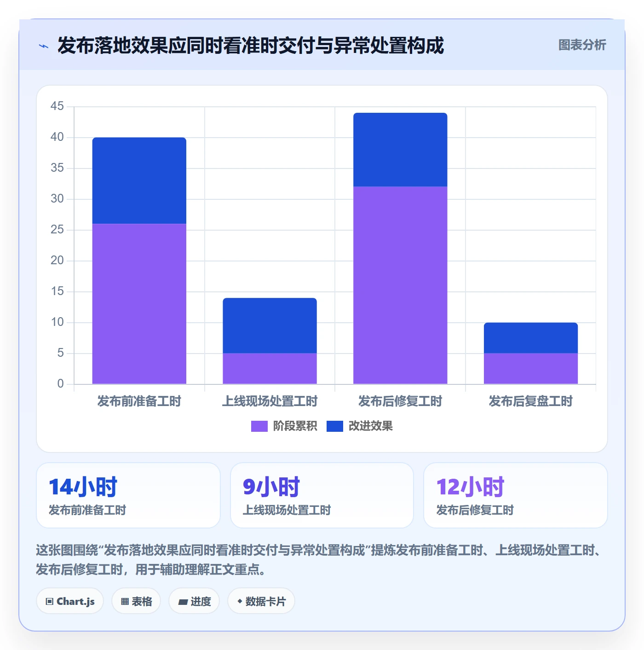Screen dimensions: 644x650
Task: Open the 9小时 上线现场处置工时 card
Action: pyautogui.click(x=322, y=495)
